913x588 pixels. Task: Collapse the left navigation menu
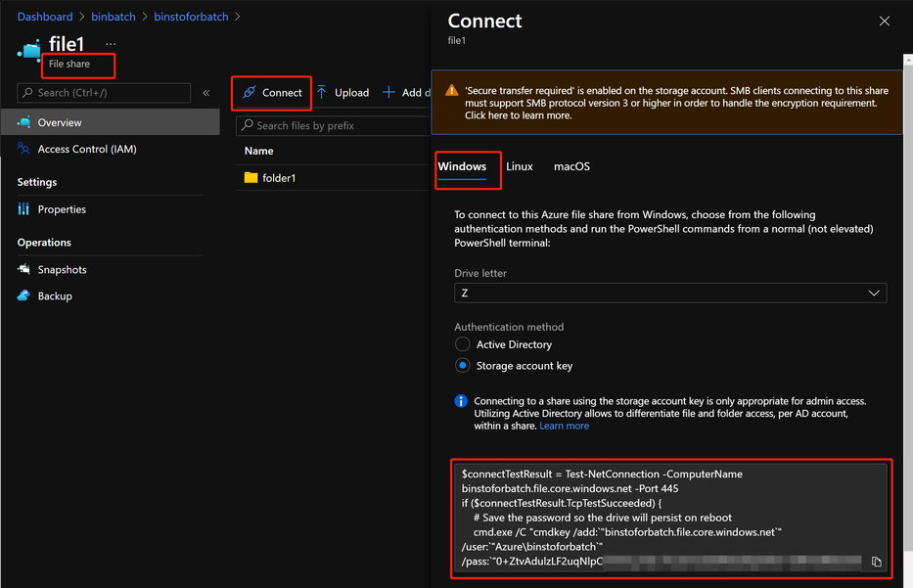[206, 93]
